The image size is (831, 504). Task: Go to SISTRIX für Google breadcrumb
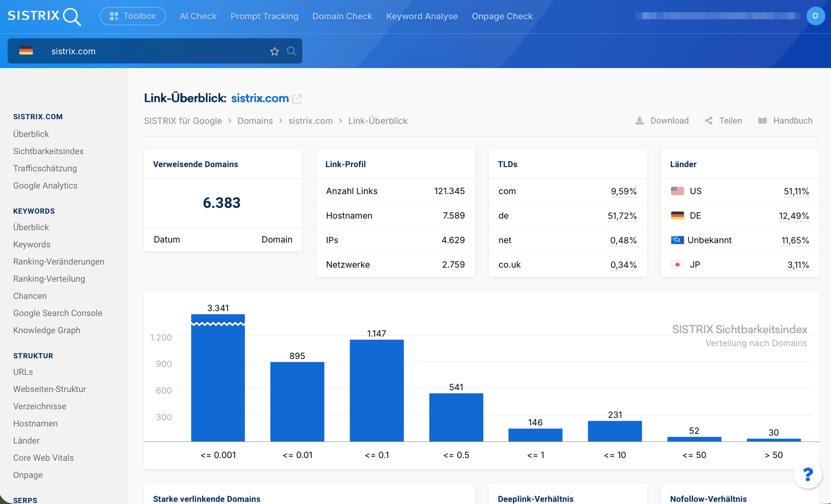click(x=183, y=121)
